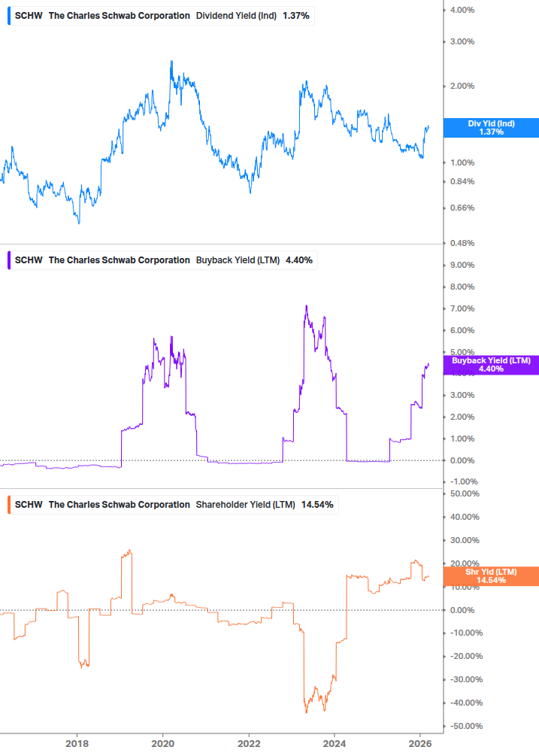The height and width of the screenshot is (756, 539).
Task: Click the 2024 label on the time axis
Action: [x=335, y=743]
